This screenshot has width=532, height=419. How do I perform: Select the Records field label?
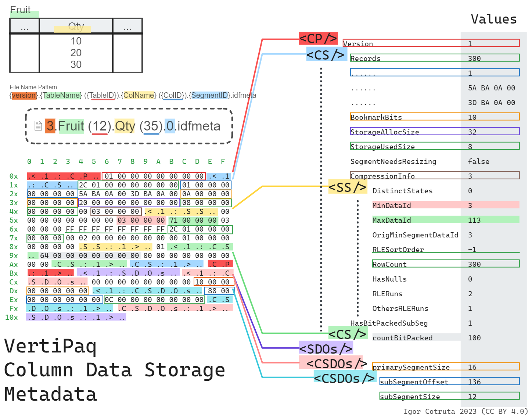[365, 58]
